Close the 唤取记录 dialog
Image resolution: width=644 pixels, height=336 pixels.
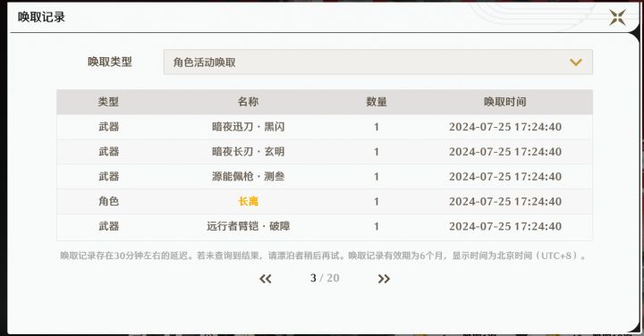coord(617,17)
